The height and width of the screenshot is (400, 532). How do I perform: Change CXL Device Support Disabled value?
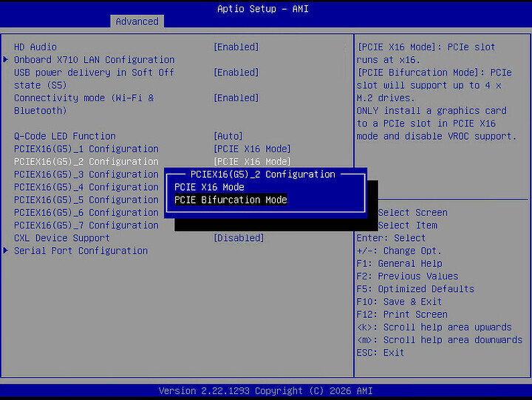click(239, 238)
